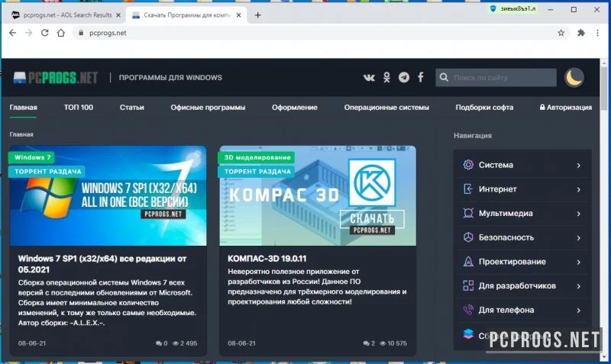611x364 pixels.
Task: Click the search magnifier icon
Action: click(x=444, y=78)
